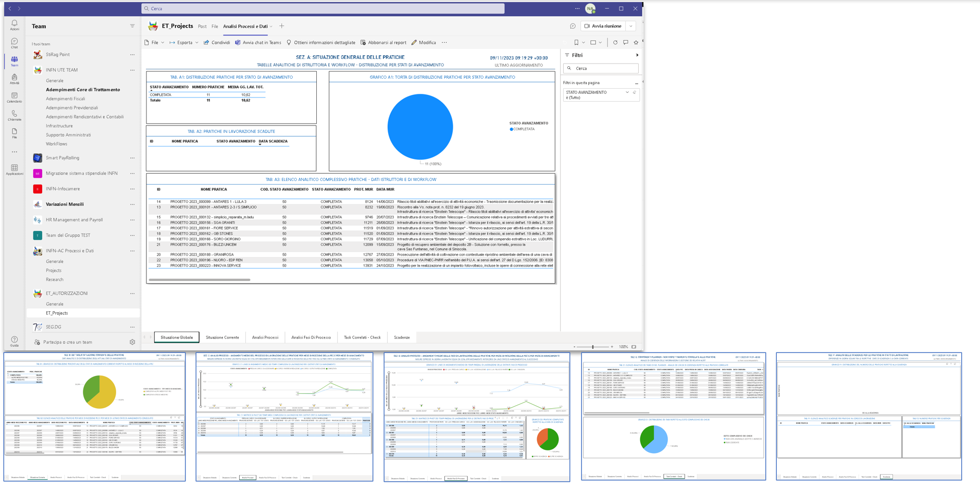Click the filter teams icon beside Team header
980x487 pixels.
click(132, 26)
